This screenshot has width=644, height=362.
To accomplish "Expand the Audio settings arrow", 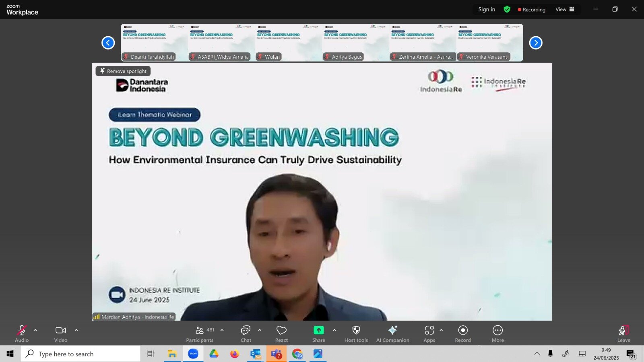I will click(x=35, y=330).
